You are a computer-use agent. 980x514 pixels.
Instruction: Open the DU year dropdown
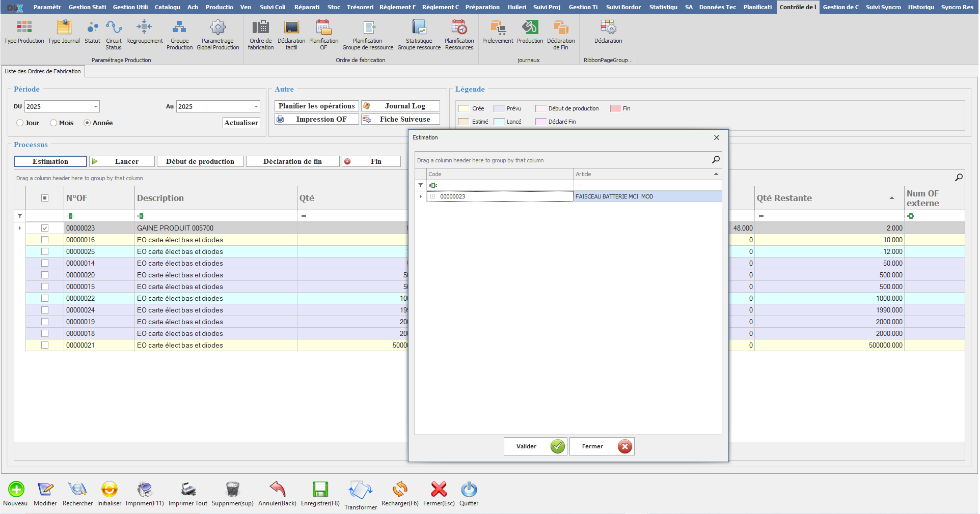pos(95,107)
